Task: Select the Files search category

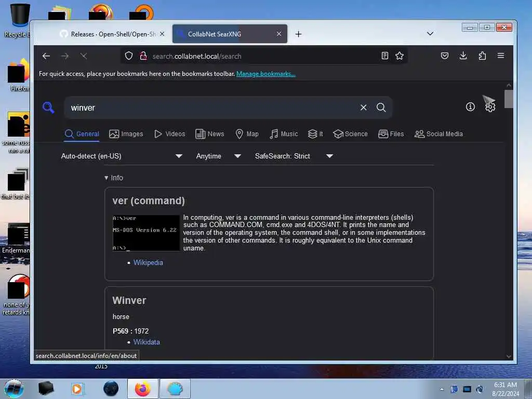Action: (391, 134)
